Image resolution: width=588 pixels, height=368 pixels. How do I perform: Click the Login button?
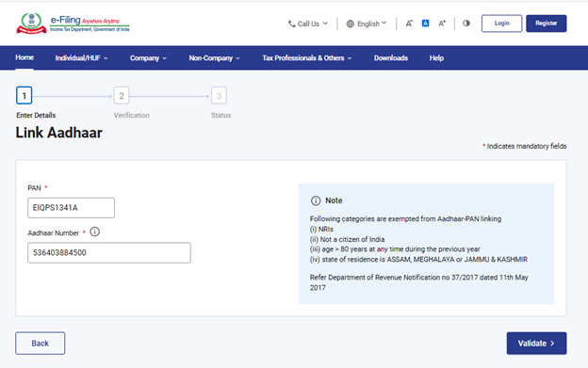pyautogui.click(x=501, y=24)
